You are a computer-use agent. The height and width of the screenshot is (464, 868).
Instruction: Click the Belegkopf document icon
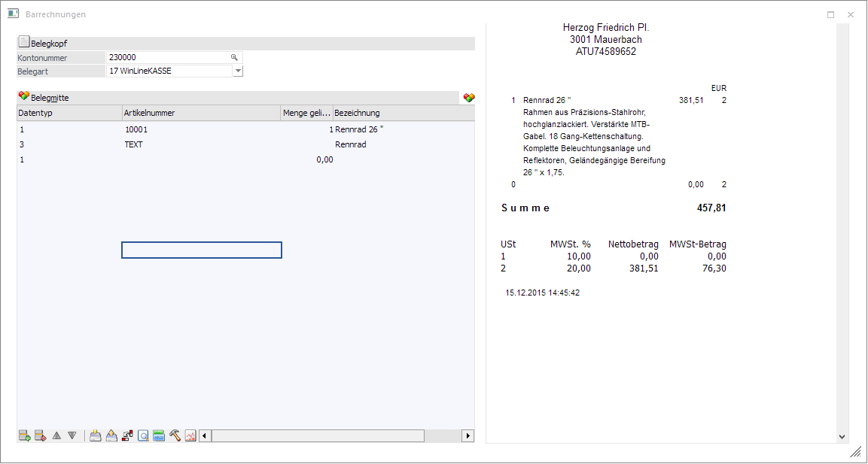pyautogui.click(x=24, y=42)
